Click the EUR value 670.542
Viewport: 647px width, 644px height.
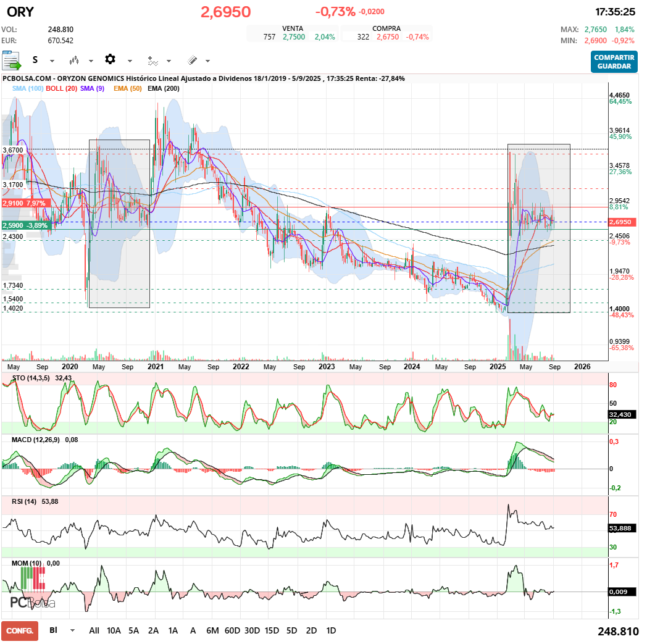click(61, 41)
